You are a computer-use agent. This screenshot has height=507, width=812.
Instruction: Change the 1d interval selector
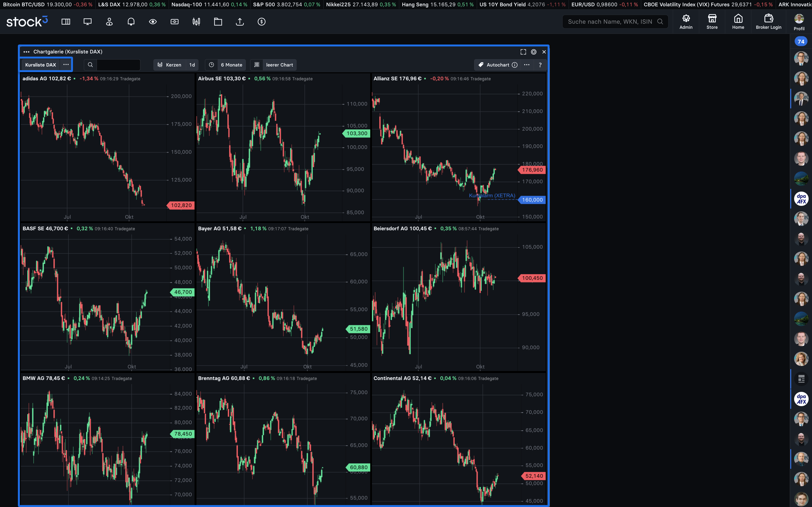192,65
